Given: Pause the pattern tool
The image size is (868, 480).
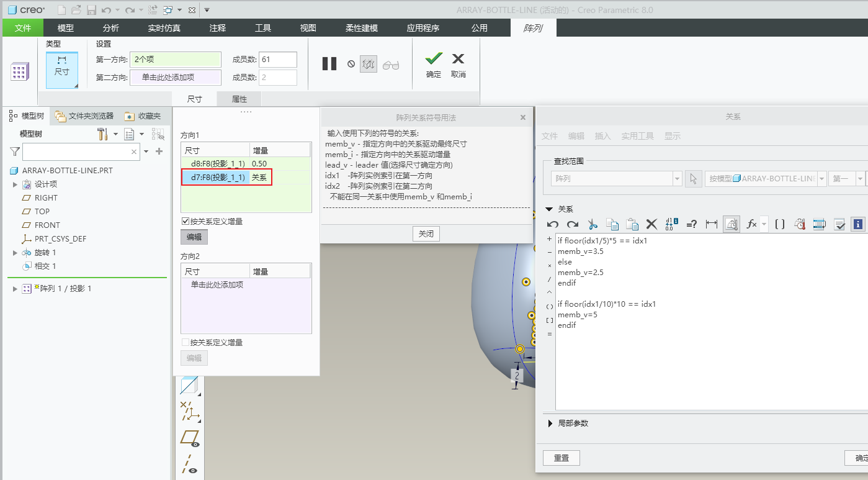Looking at the screenshot, I should [x=329, y=63].
